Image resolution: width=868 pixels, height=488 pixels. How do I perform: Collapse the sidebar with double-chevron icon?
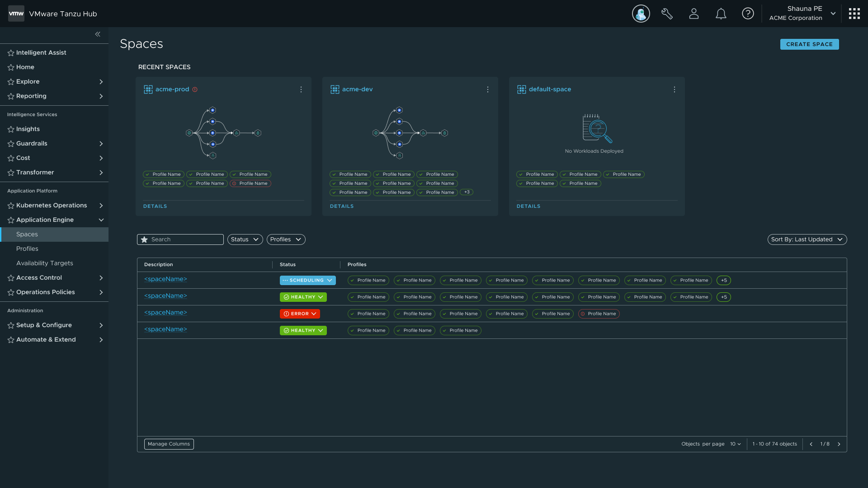coord(98,34)
